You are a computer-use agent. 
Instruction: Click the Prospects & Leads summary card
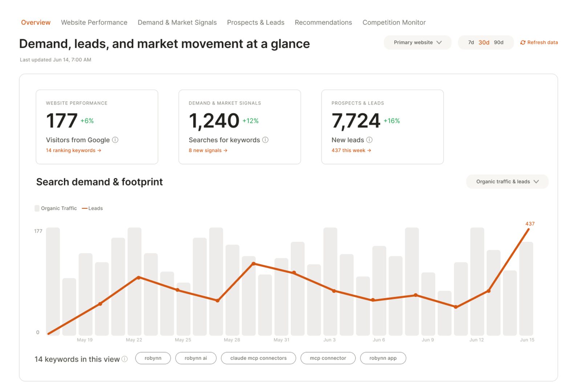point(382,127)
